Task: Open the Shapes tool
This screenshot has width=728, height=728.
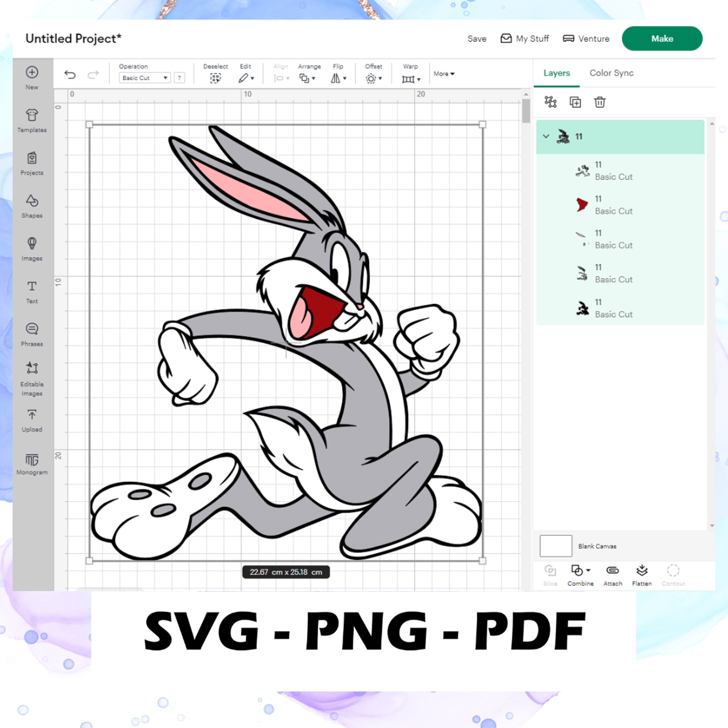Action: coord(32,206)
